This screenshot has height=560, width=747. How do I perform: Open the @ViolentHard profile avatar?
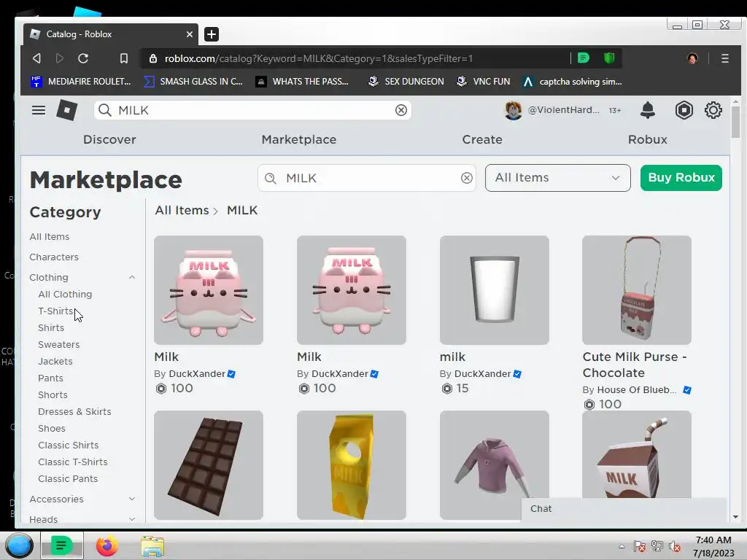(513, 111)
